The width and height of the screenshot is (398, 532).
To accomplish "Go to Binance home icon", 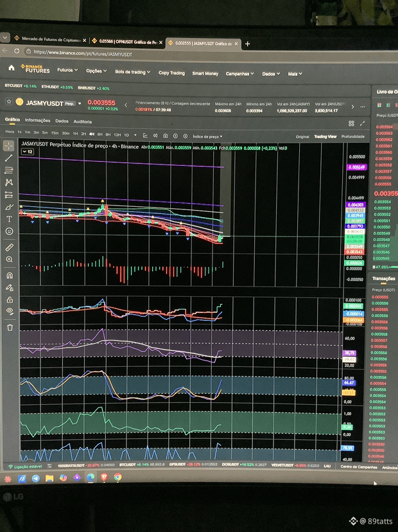I will tap(12, 68).
